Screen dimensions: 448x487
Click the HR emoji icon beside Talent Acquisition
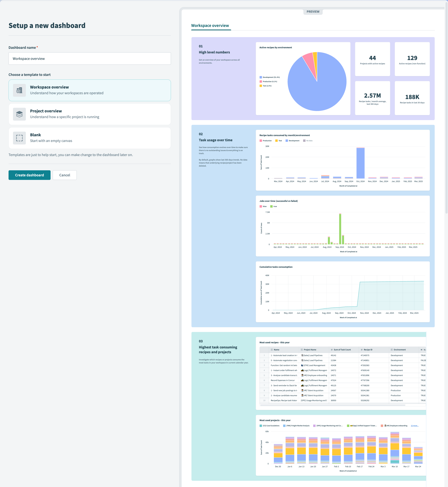(302, 390)
